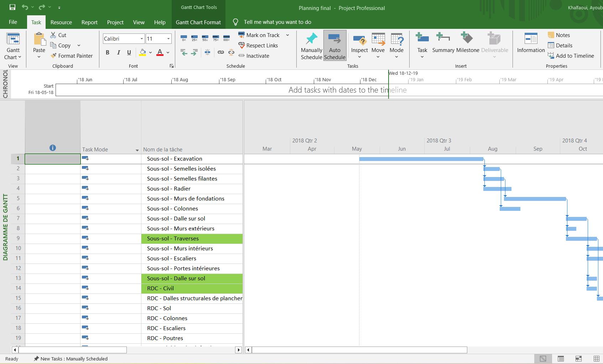
Task: Undo the last action
Action: [25, 7]
